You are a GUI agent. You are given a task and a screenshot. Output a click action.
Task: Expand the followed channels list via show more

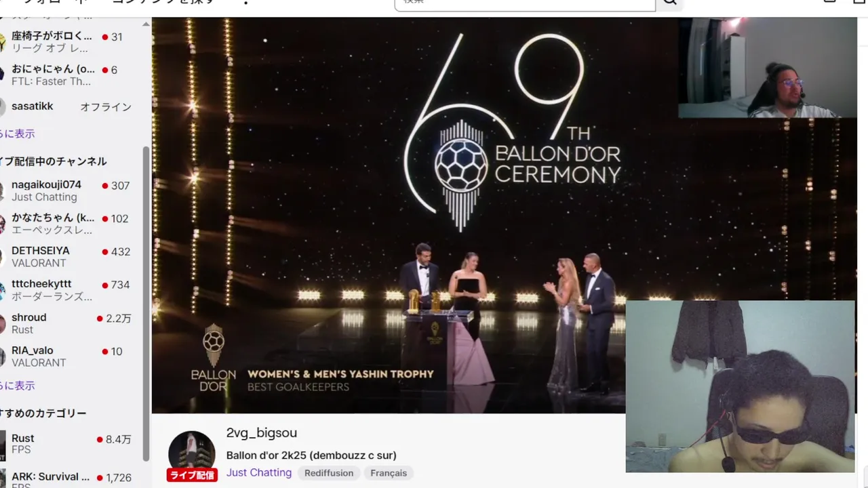point(17,134)
